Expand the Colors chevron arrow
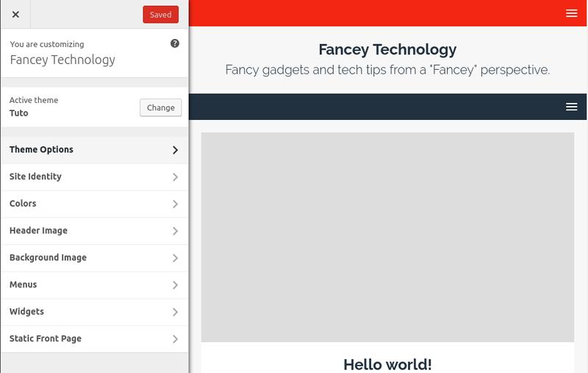This screenshot has height=373, width=588. click(175, 204)
